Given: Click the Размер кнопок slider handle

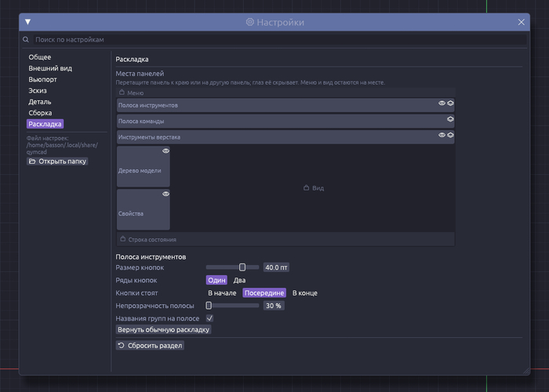Looking at the screenshot, I should pos(242,267).
